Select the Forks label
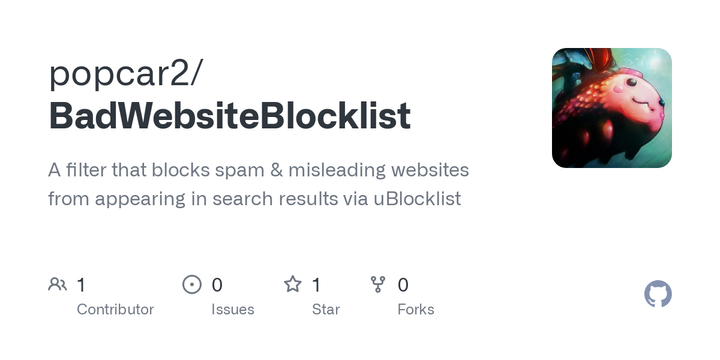The image size is (720, 360). [416, 309]
